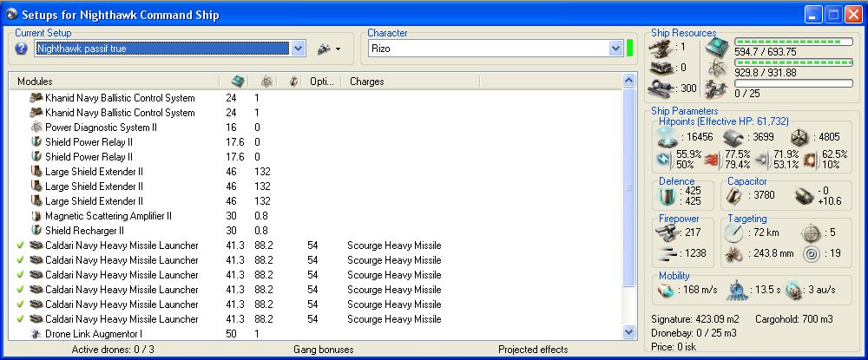Click the capacitor capacity icon

click(x=734, y=195)
